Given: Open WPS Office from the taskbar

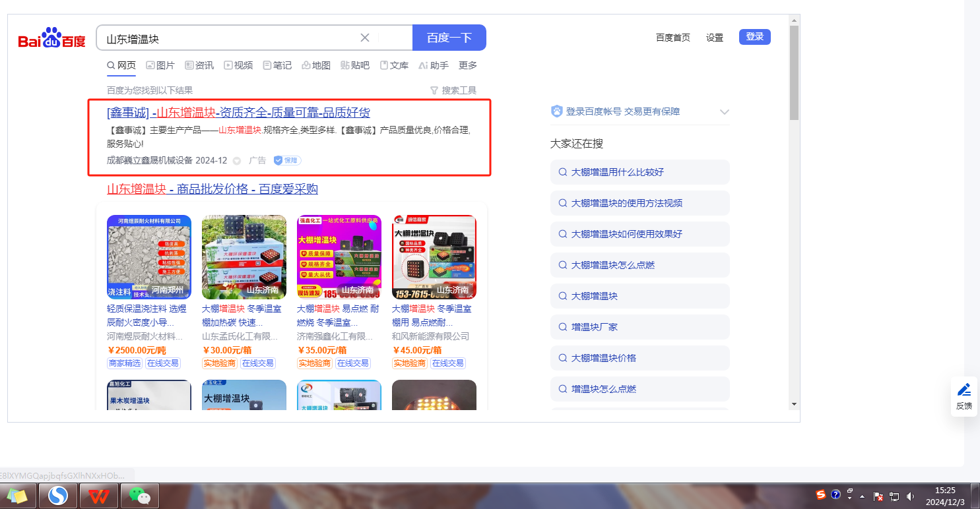Looking at the screenshot, I should click(99, 494).
